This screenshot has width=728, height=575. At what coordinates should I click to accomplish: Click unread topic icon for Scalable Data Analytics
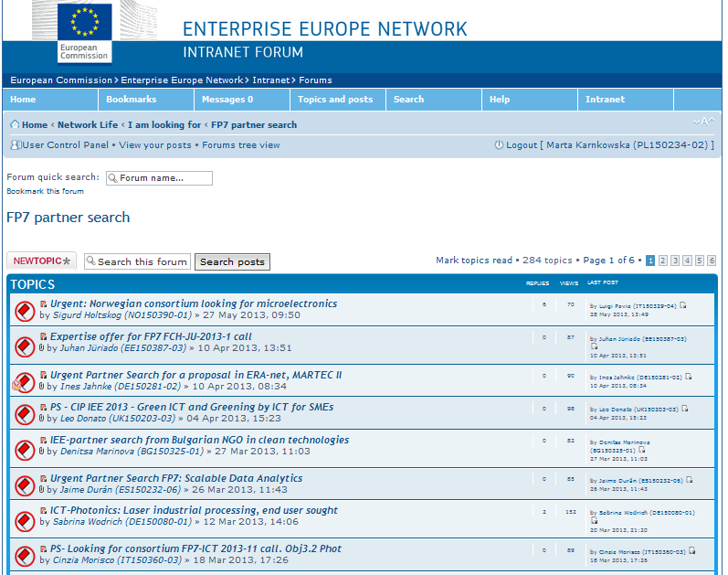25,485
